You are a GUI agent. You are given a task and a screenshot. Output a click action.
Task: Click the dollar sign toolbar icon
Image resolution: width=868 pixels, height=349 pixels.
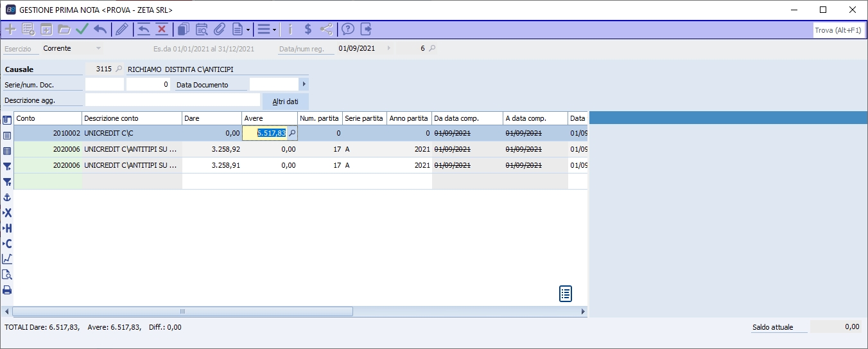pos(308,29)
